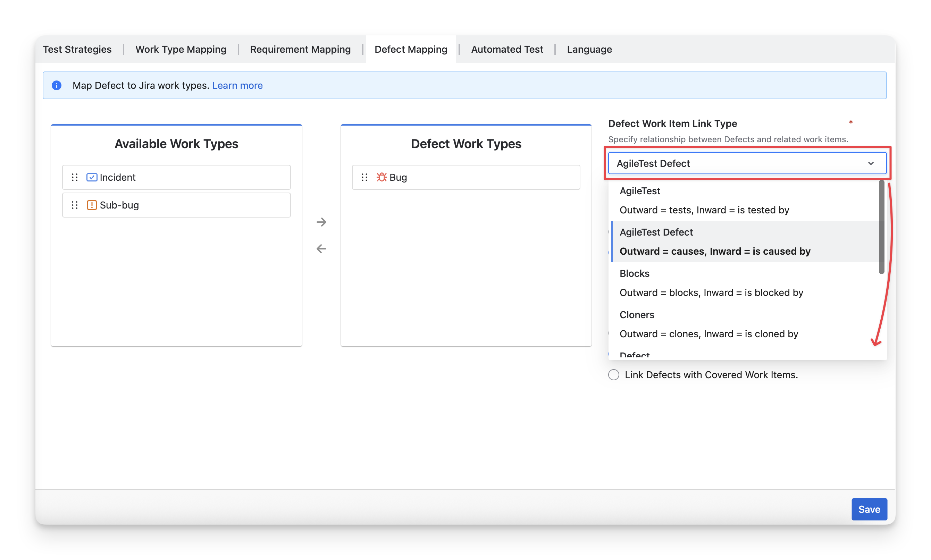Switch to the Requirement Mapping tab
The image size is (931, 560).
300,49
